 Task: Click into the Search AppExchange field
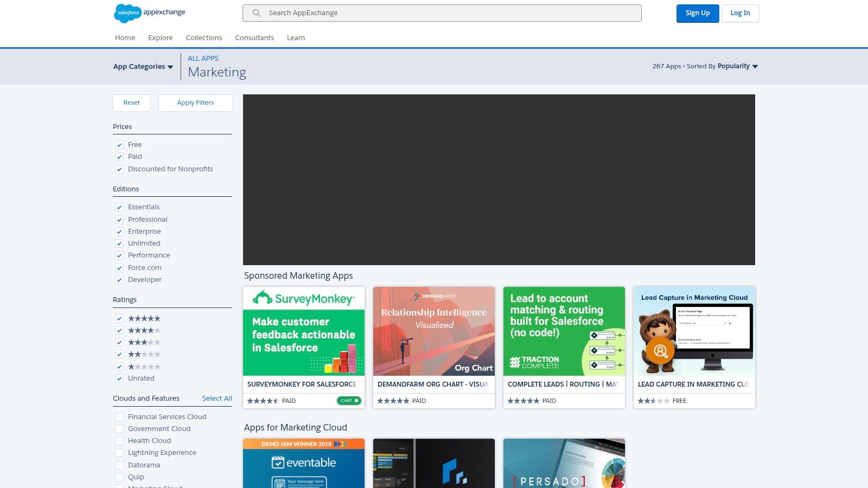coord(442,13)
